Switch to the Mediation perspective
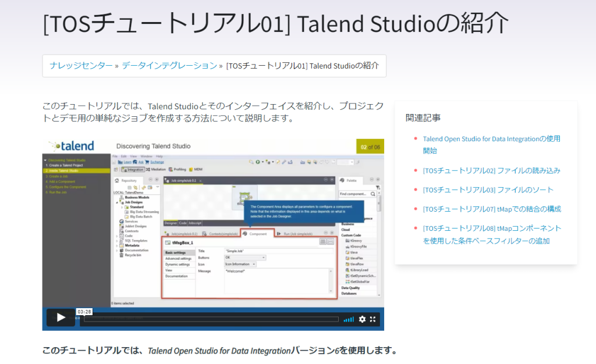The height and width of the screenshot is (364, 596). [x=156, y=170]
